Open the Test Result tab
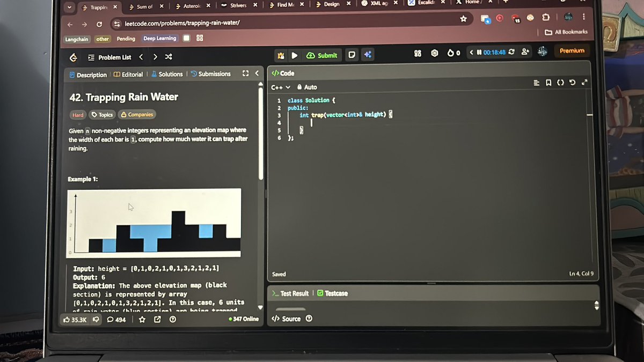The image size is (644, 362). pyautogui.click(x=290, y=293)
